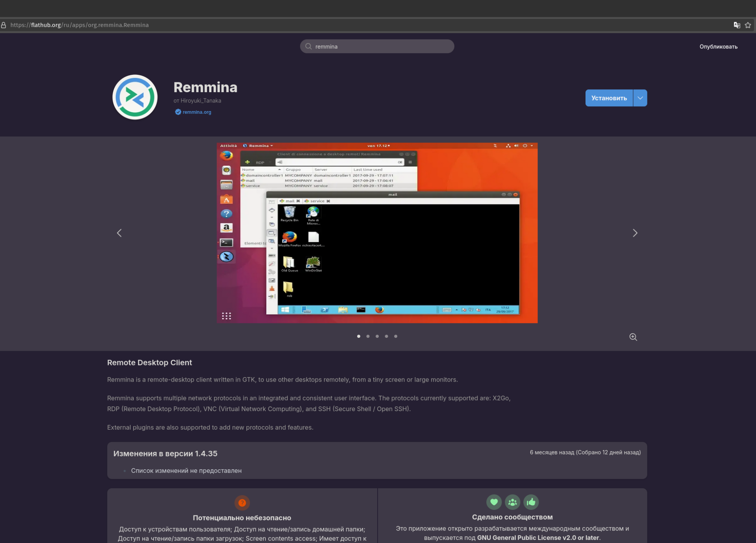This screenshot has width=756, height=543.
Task: Click the browser address bar URL
Action: pos(80,25)
